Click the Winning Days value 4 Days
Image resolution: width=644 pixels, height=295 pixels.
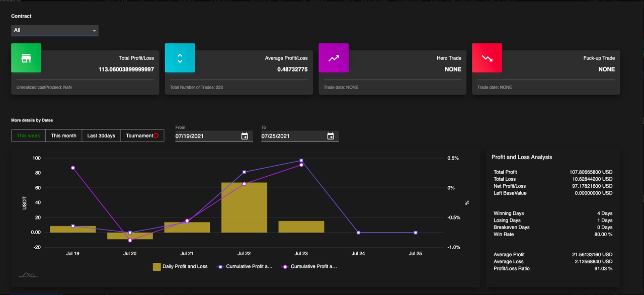(x=605, y=213)
